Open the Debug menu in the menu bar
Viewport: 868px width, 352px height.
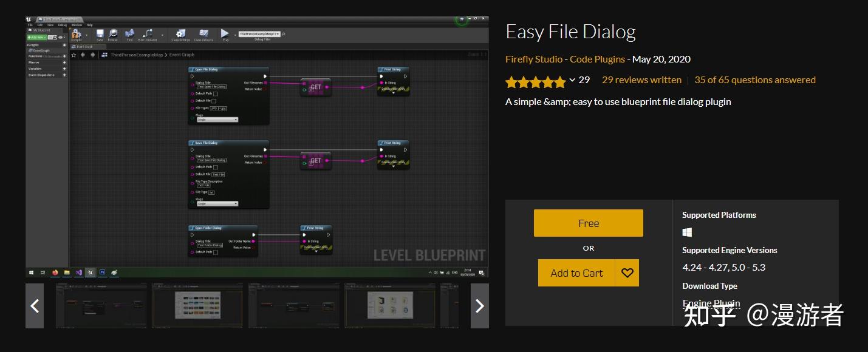(x=62, y=25)
